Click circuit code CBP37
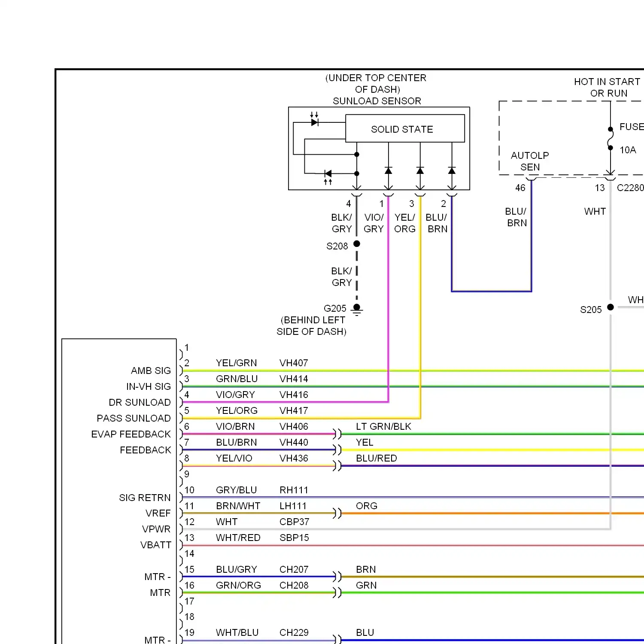Screen dimensions: 644x644 [x=294, y=522]
